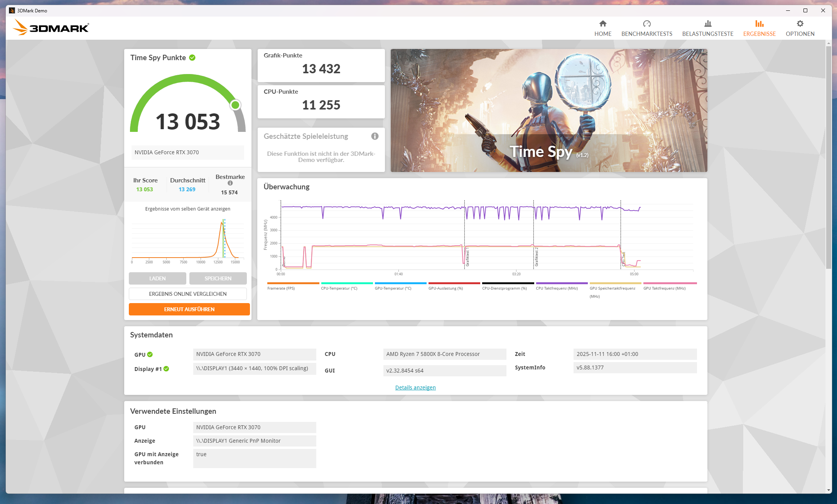Click the green validation check next to Time Spy Punkte
This screenshot has width=837, height=504.
click(x=192, y=58)
